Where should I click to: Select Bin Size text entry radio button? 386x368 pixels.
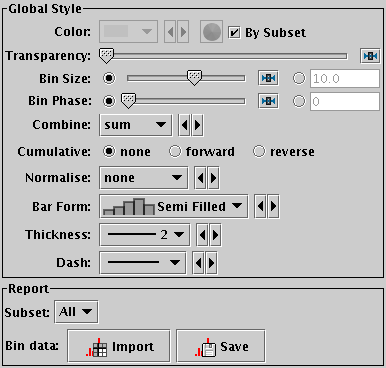click(299, 78)
